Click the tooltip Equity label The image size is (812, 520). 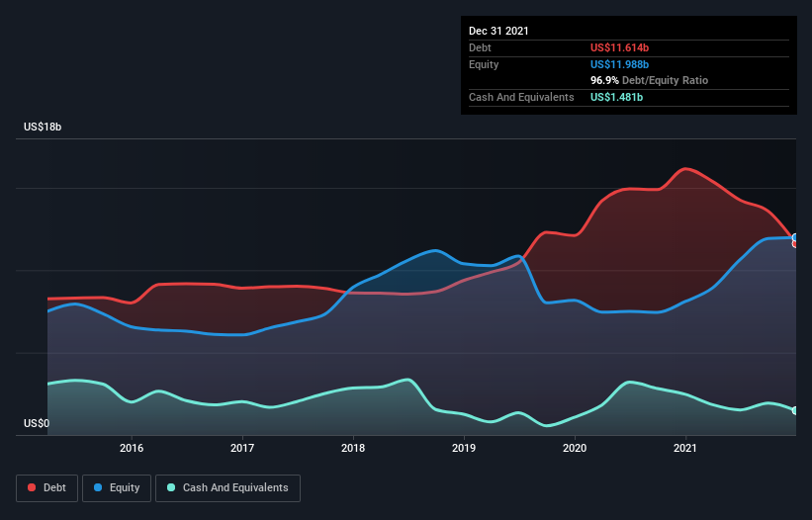[x=484, y=64]
